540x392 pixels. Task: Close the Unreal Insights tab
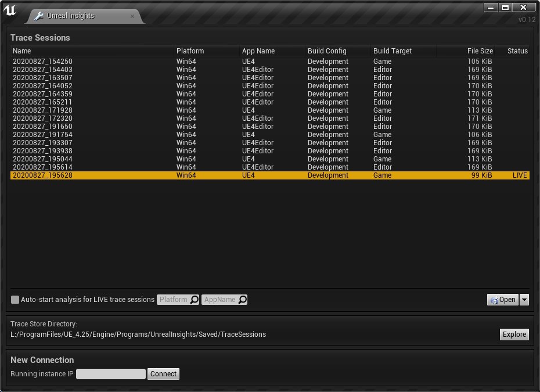tap(132, 16)
